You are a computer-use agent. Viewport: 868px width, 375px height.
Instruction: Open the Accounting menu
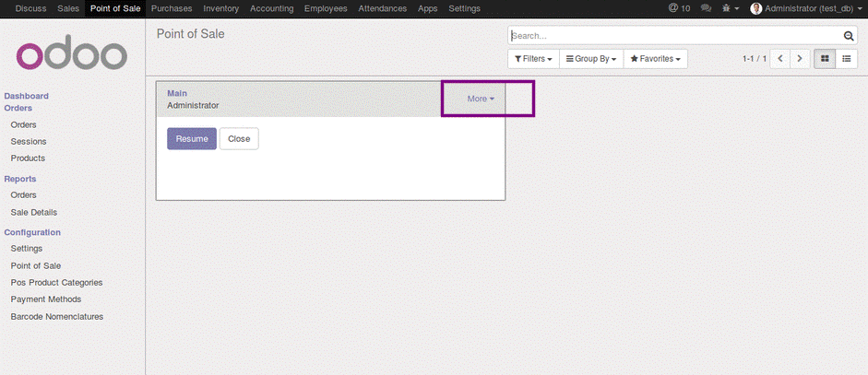[272, 8]
